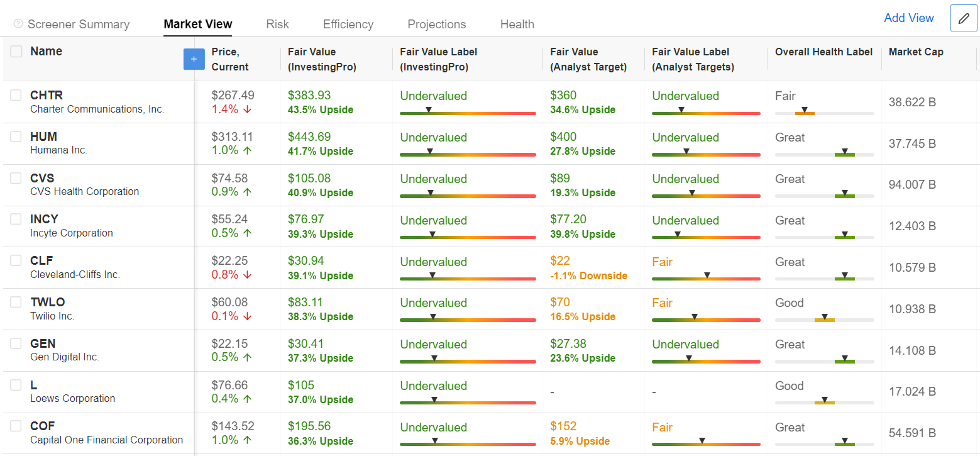Check the checkbox on the CHTR row

click(x=16, y=95)
